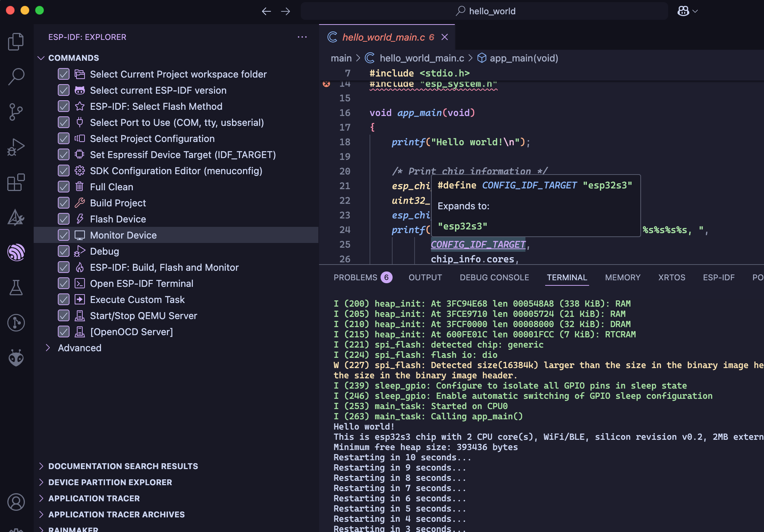This screenshot has width=764, height=532.
Task: Click the Copilot icon in title bar
Action: tap(683, 11)
